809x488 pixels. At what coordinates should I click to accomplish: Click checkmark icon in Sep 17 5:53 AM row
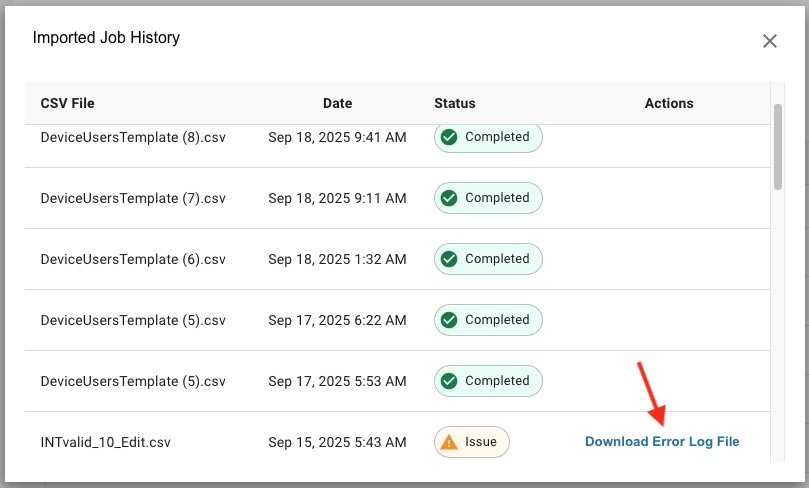click(449, 381)
